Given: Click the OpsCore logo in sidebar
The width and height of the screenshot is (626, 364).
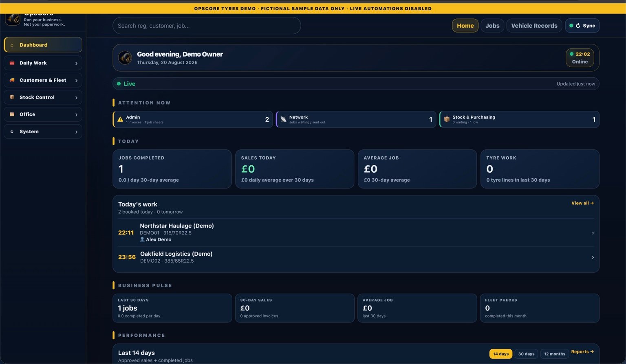Looking at the screenshot, I should (13, 19).
